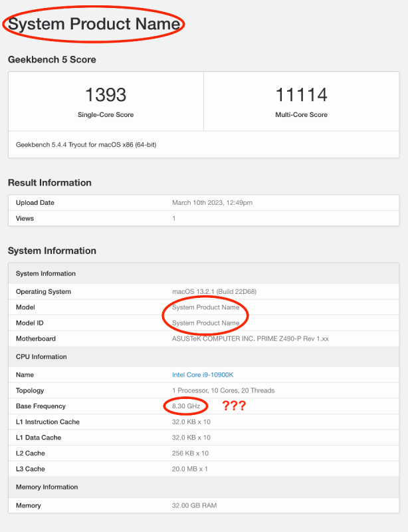Click the Views count value 1

[173, 218]
